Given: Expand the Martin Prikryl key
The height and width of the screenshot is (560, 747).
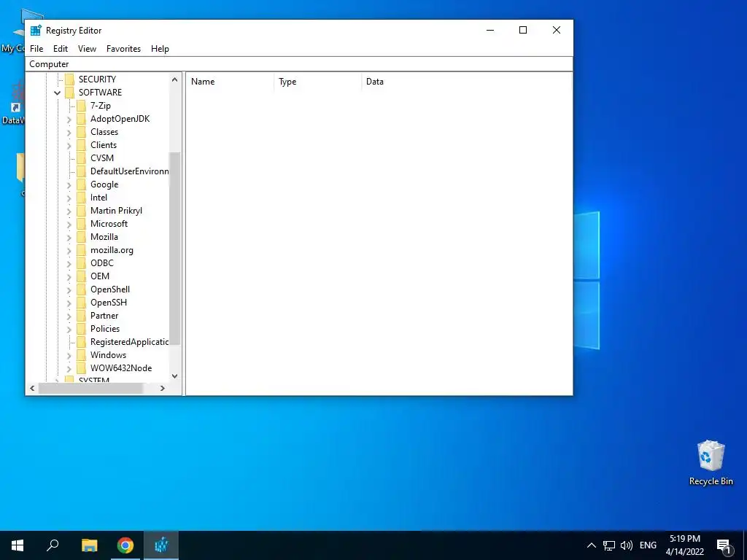Looking at the screenshot, I should 69,211.
